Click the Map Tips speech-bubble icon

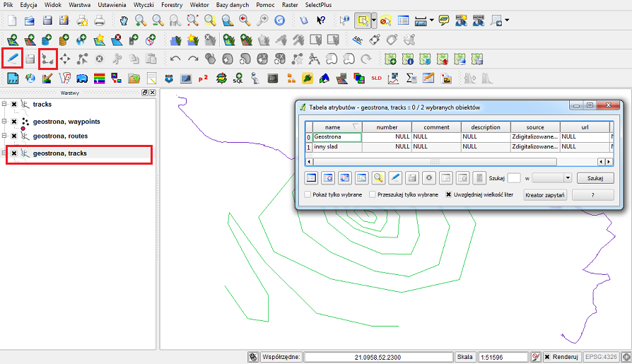444,20
